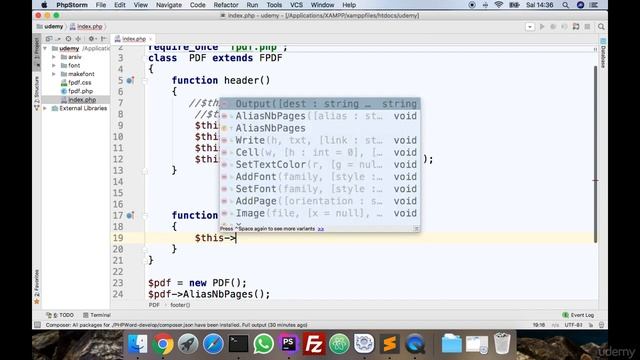Choose Cell completion suggestion
This screenshot has height=360, width=640.
pyautogui.click(x=320, y=153)
